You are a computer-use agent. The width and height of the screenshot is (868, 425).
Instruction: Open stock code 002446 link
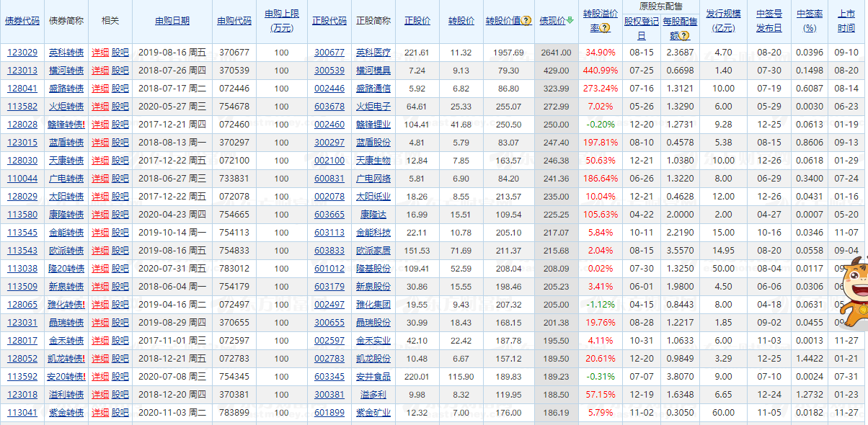tap(329, 89)
